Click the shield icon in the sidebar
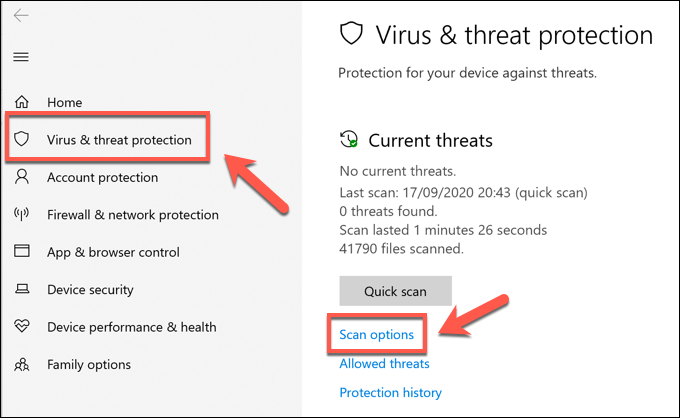Screen dimensions: 680x418 23,140
